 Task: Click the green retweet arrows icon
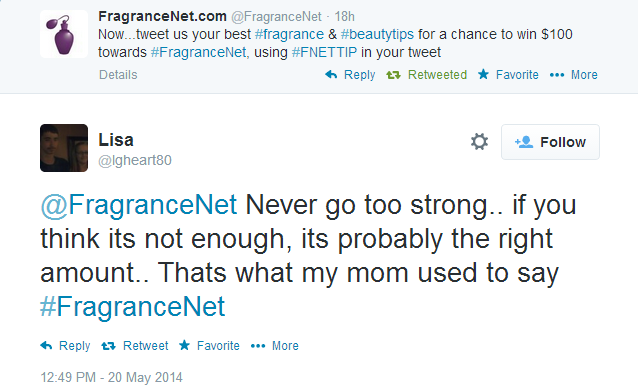(393, 75)
